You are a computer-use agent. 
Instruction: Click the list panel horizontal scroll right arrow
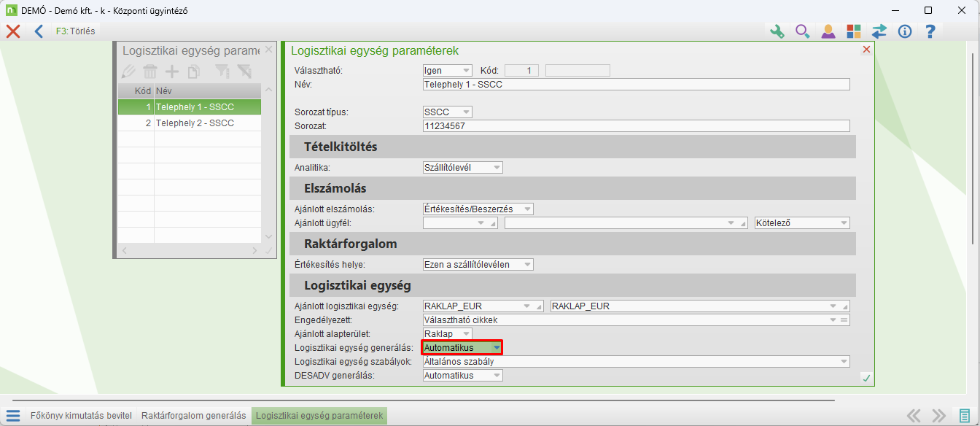[x=254, y=250]
